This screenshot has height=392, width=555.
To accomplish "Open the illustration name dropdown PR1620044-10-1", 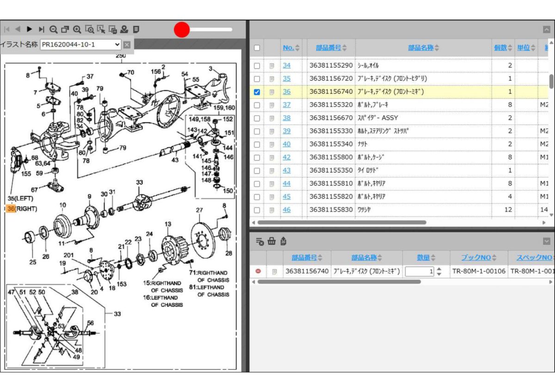I will click(x=80, y=45).
